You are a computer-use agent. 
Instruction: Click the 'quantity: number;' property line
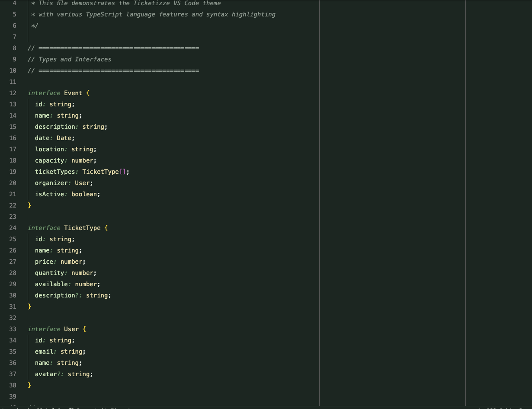(66, 273)
